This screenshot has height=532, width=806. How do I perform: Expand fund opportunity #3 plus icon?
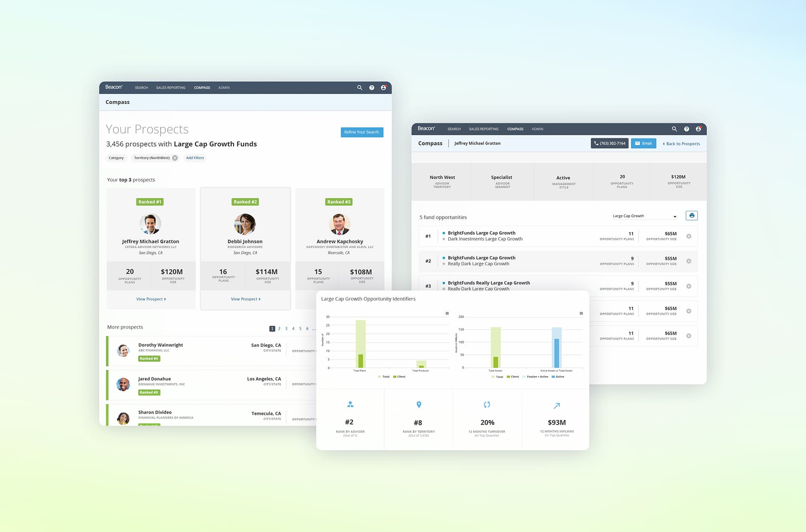689,286
